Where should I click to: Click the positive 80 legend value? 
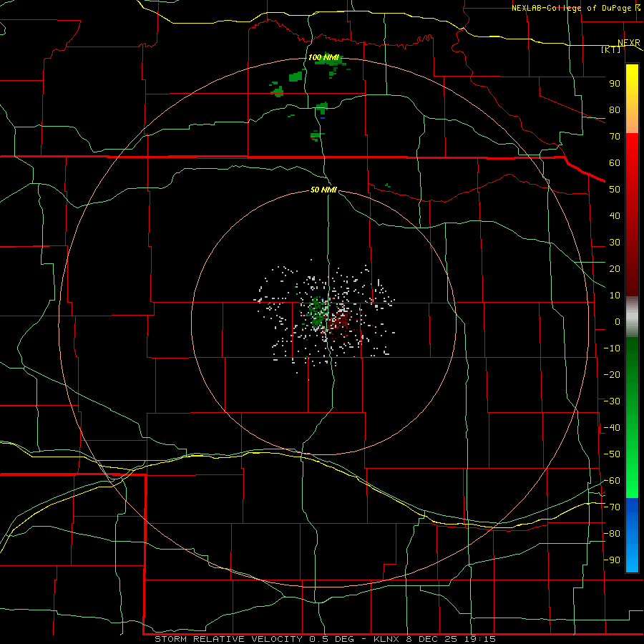click(x=615, y=110)
